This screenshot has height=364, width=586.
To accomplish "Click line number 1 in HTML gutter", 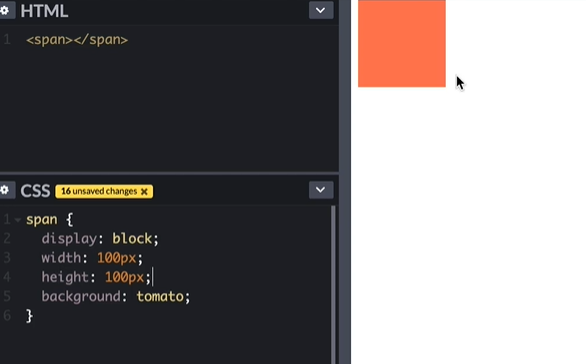I will (x=7, y=40).
